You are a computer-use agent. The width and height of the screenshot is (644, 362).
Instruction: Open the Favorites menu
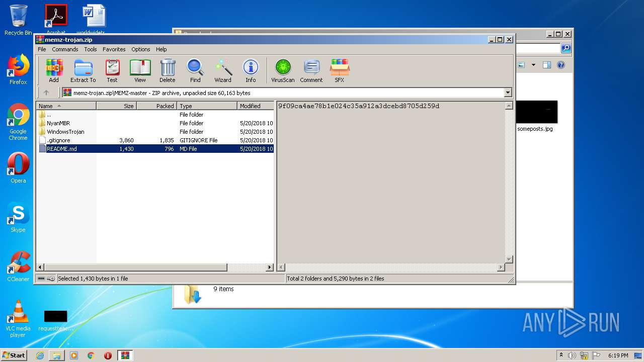click(114, 49)
